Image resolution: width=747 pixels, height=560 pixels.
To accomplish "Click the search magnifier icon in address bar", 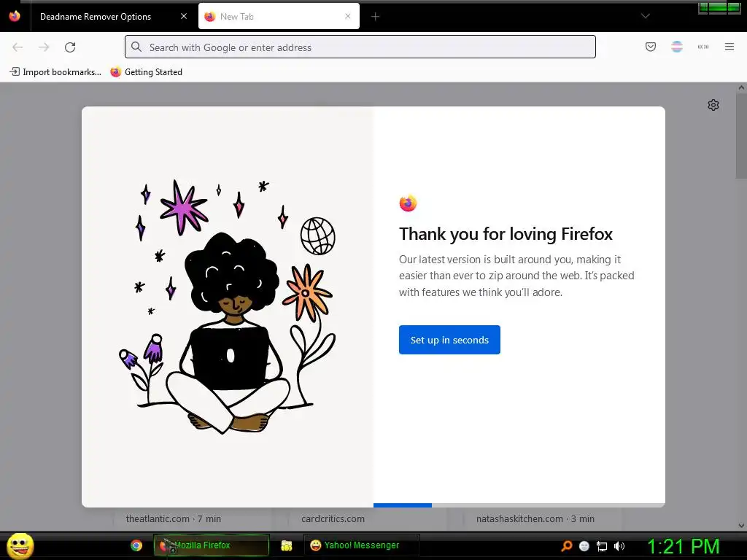I will tap(136, 47).
